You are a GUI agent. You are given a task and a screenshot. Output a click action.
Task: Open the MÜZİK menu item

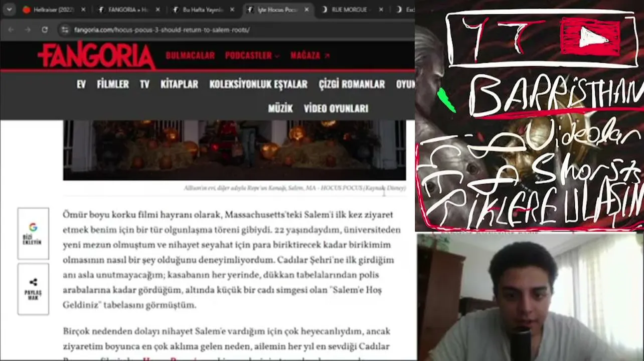[x=280, y=108]
